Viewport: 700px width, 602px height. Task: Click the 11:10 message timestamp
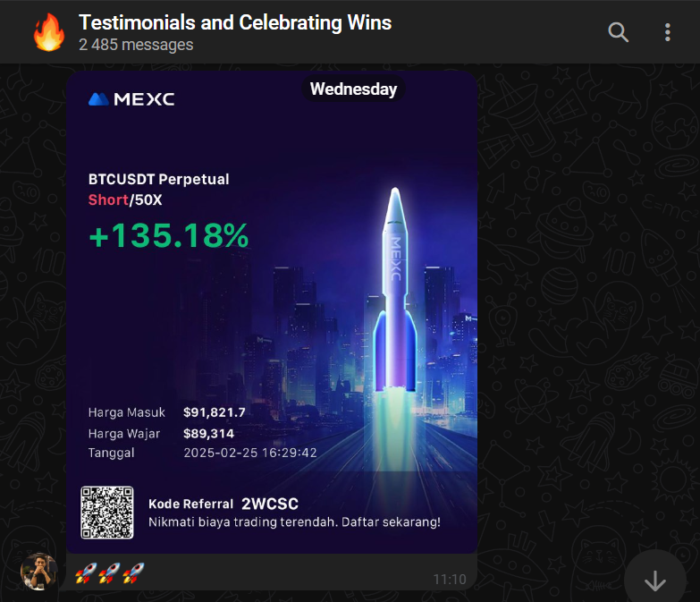450,580
